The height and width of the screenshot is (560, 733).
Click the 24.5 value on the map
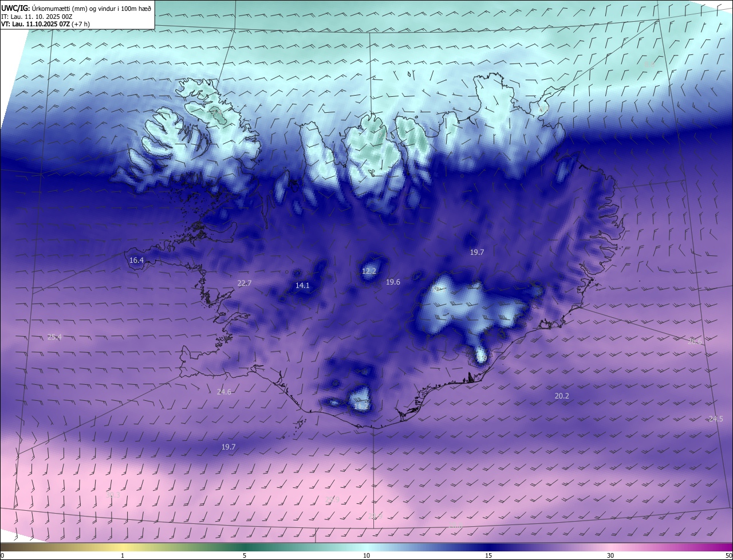point(716,419)
